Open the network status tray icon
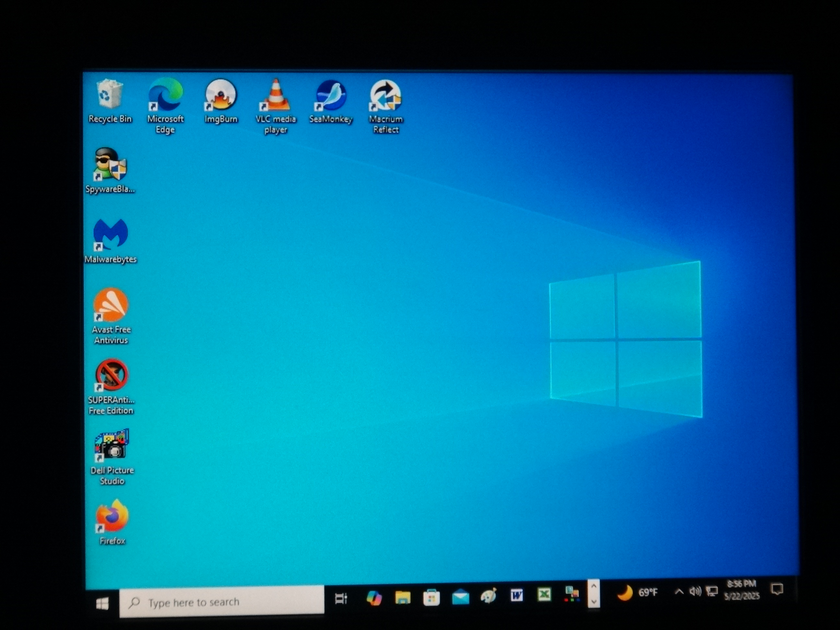 712,591
